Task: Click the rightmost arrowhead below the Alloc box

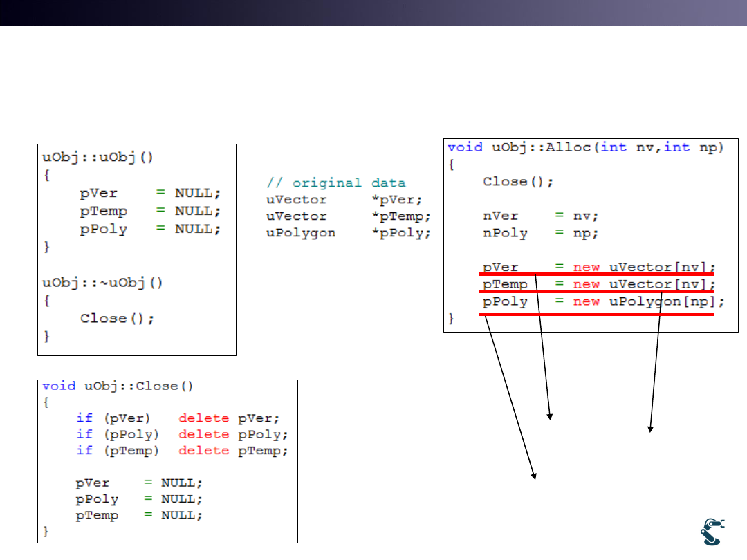Action: 649,429
